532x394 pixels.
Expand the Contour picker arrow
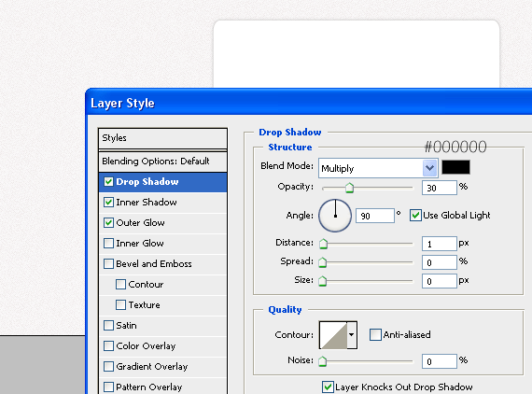352,335
